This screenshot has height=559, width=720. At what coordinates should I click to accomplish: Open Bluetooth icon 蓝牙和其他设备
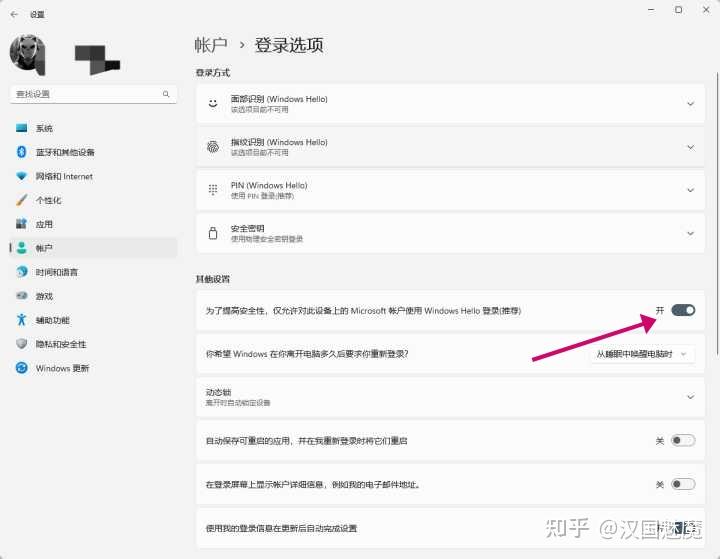[22, 152]
